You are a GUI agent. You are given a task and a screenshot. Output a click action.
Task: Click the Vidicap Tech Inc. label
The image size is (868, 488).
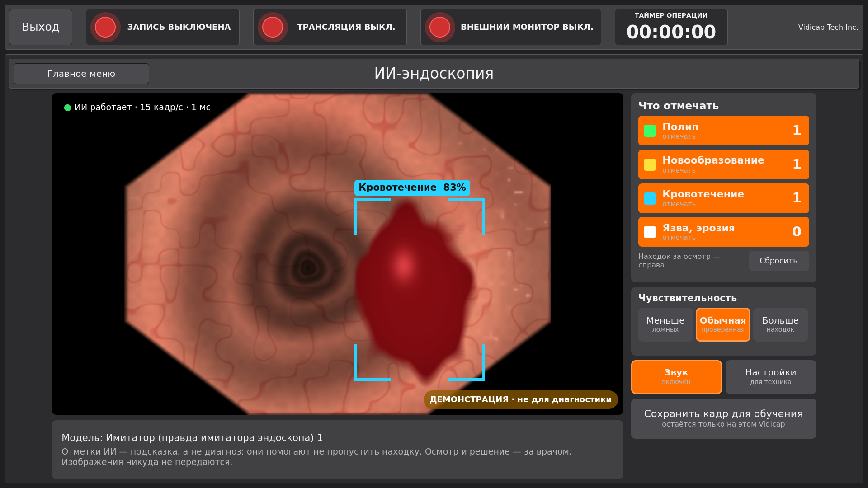click(828, 27)
